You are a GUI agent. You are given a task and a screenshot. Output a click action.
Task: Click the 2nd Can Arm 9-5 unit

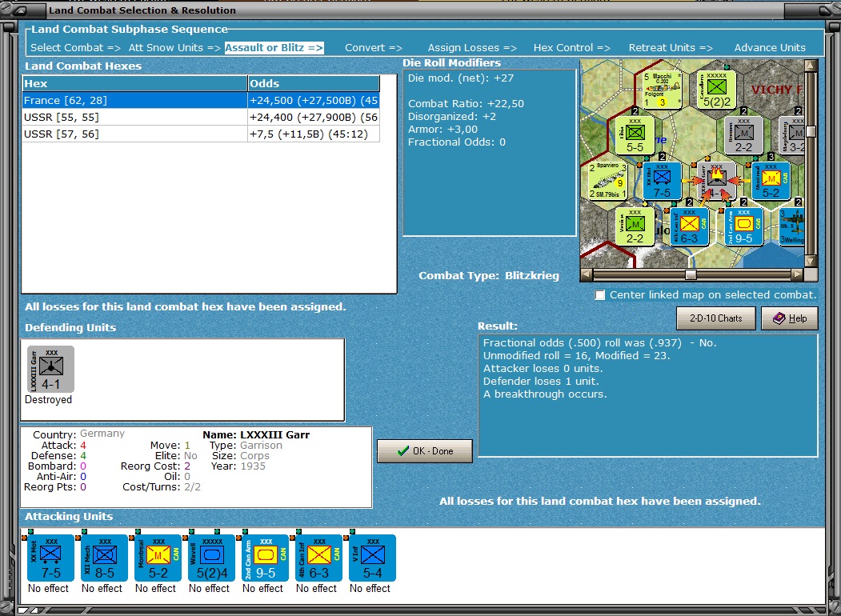point(264,557)
